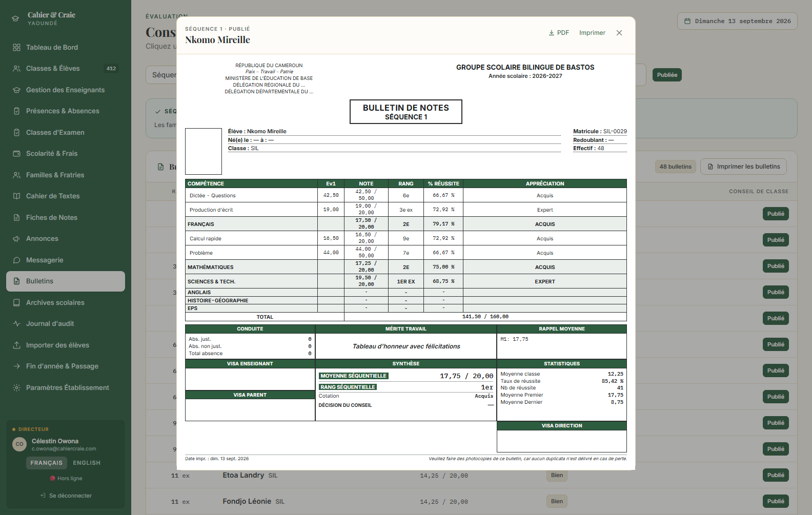Click Publié badge in Fondjo Léonie row
812x515 pixels.
point(776,501)
